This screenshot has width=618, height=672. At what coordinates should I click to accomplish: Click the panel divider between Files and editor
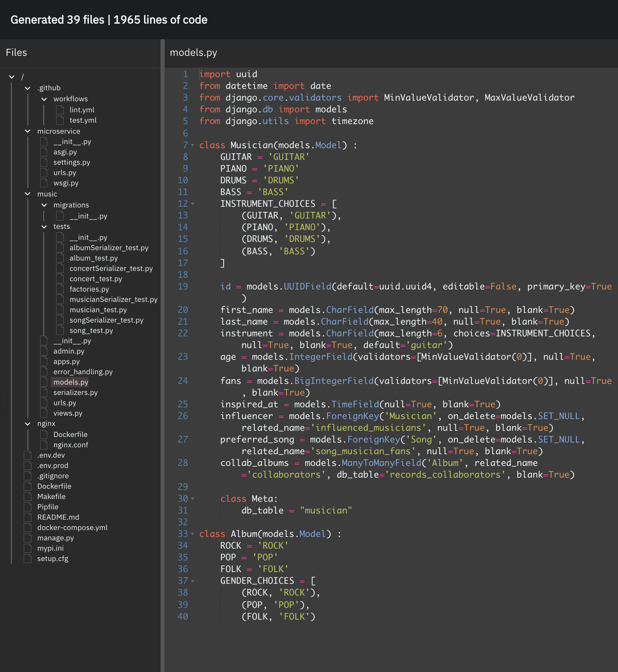[163, 355]
